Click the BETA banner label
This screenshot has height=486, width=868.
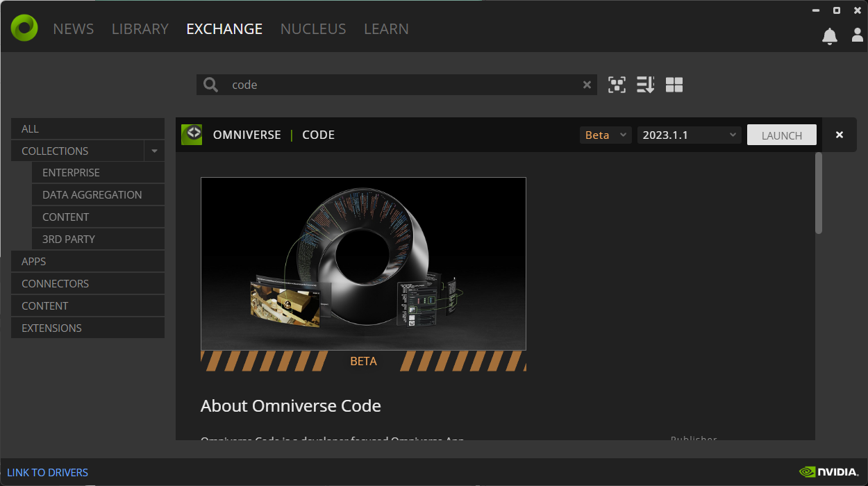pyautogui.click(x=363, y=361)
